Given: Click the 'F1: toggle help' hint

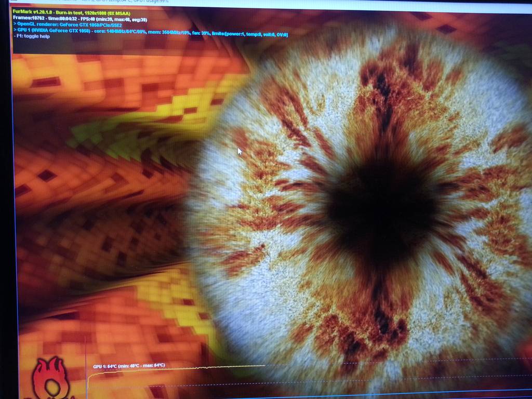Looking at the screenshot, I should click(32, 36).
